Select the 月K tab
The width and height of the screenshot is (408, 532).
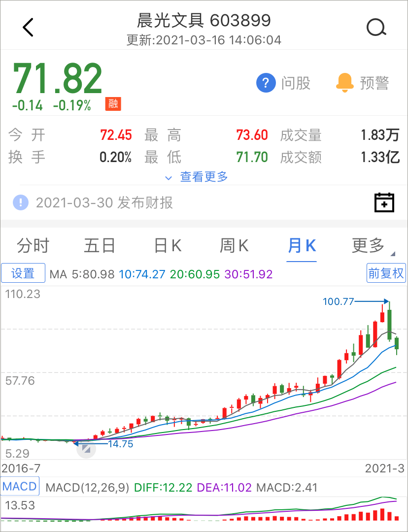pos(302,245)
